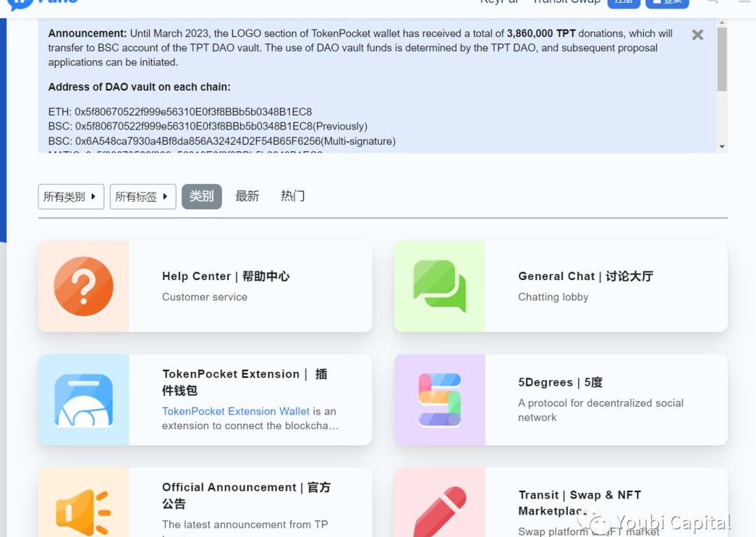Switch to the 热门 tab

pyautogui.click(x=293, y=196)
